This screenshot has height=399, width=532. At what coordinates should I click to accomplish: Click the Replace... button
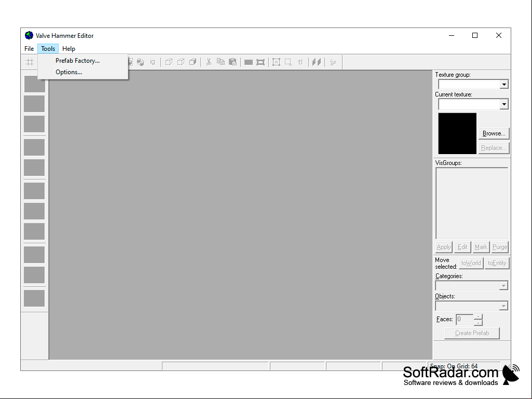(494, 148)
